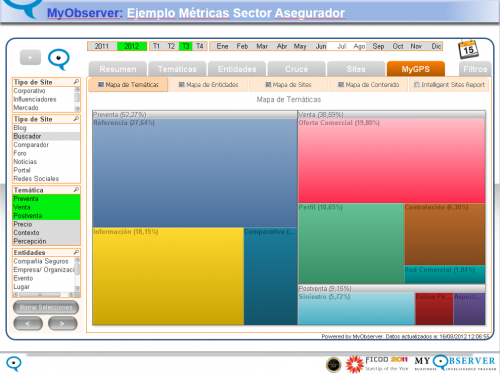Click search icon in first Tipo de Site panel
This screenshot has height=374, width=500.
click(76, 82)
